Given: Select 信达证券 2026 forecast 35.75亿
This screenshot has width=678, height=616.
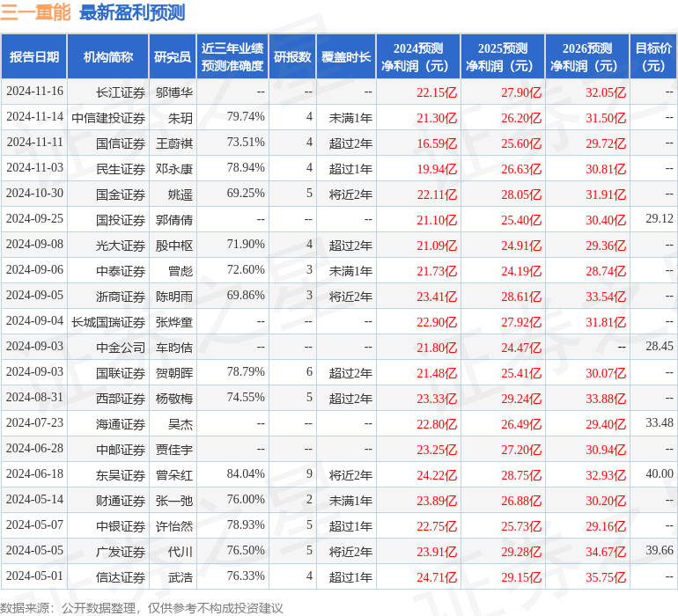Looking at the screenshot, I should point(606,577).
